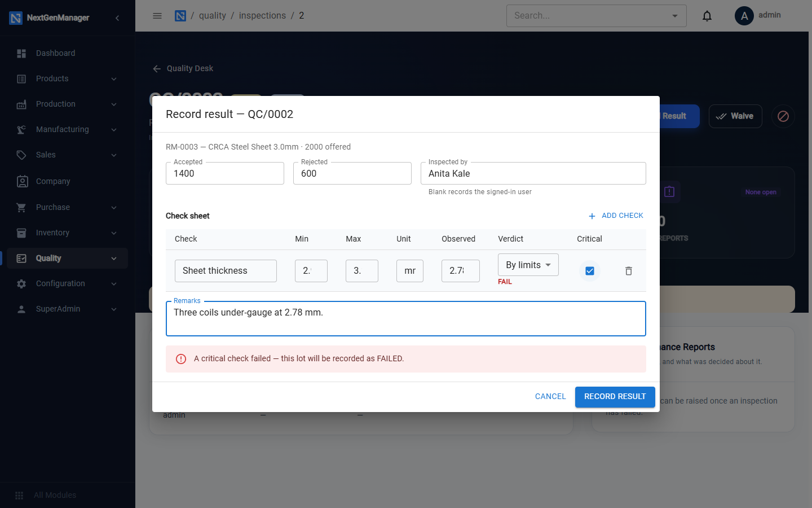Focus the Remarks text box
The width and height of the screenshot is (812, 508).
click(406, 319)
